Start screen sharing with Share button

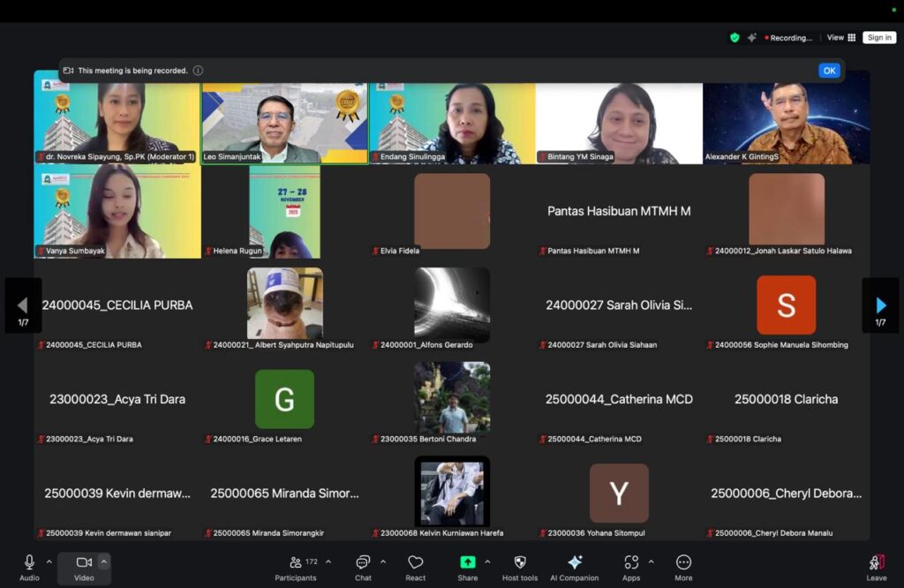point(468,566)
